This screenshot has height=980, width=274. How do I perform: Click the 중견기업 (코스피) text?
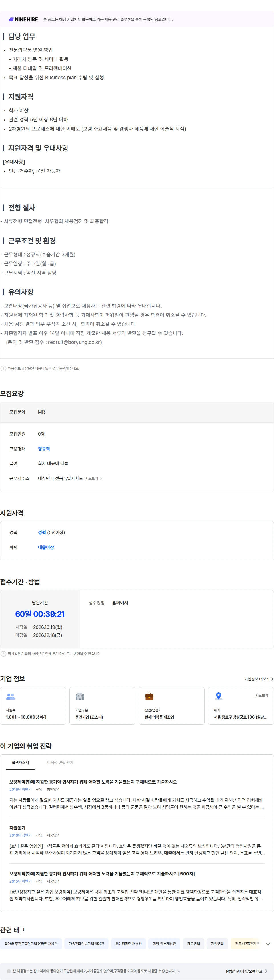point(89,717)
